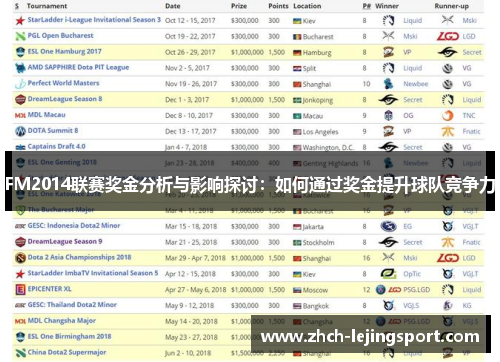Sort by the Date column header
500x362 pixels.
tap(173, 6)
